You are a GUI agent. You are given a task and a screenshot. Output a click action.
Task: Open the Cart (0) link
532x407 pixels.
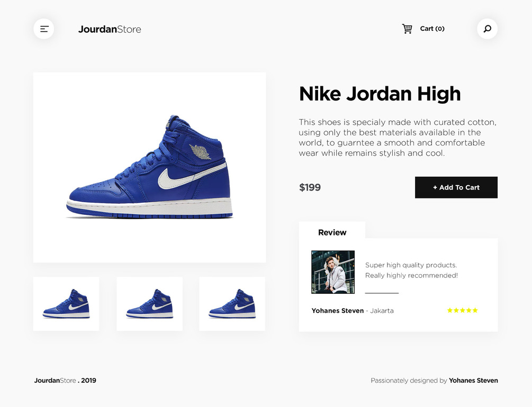point(432,29)
